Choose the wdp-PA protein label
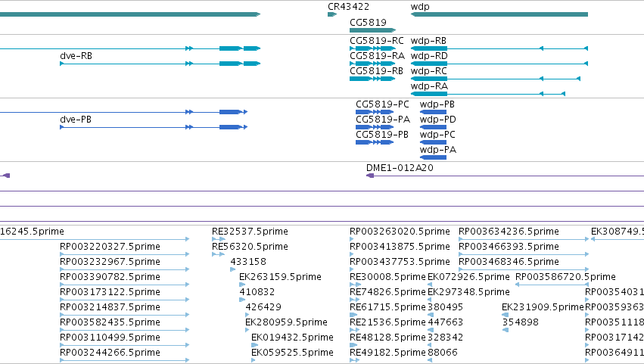The image size is (644, 364). (x=438, y=150)
